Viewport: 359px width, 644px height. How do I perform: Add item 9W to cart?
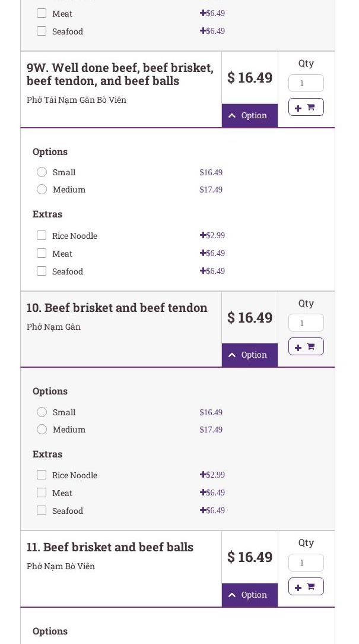click(x=306, y=107)
